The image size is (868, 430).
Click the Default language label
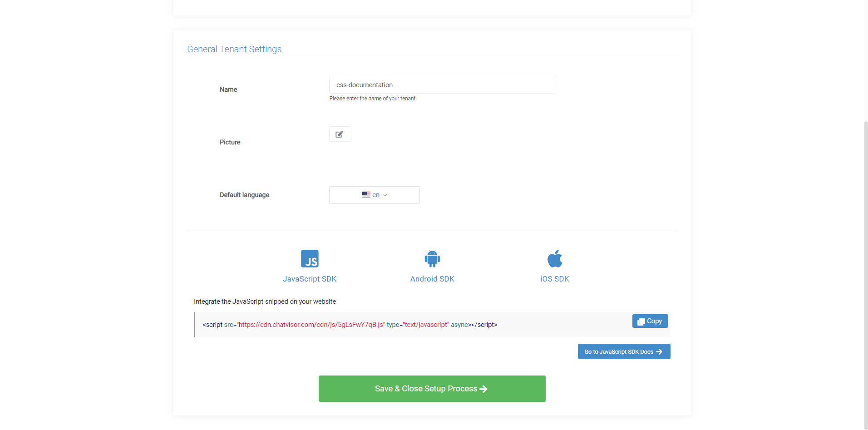(245, 195)
